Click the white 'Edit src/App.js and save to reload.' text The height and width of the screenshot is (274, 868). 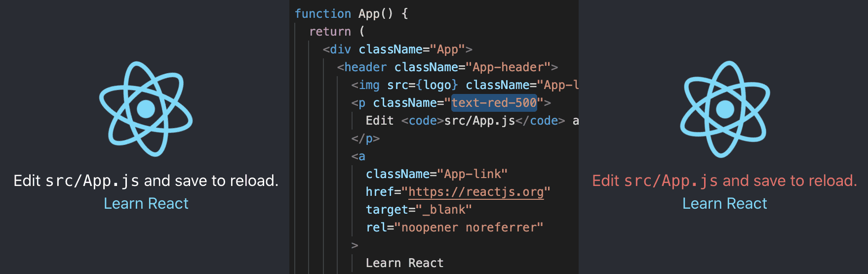[x=146, y=181]
